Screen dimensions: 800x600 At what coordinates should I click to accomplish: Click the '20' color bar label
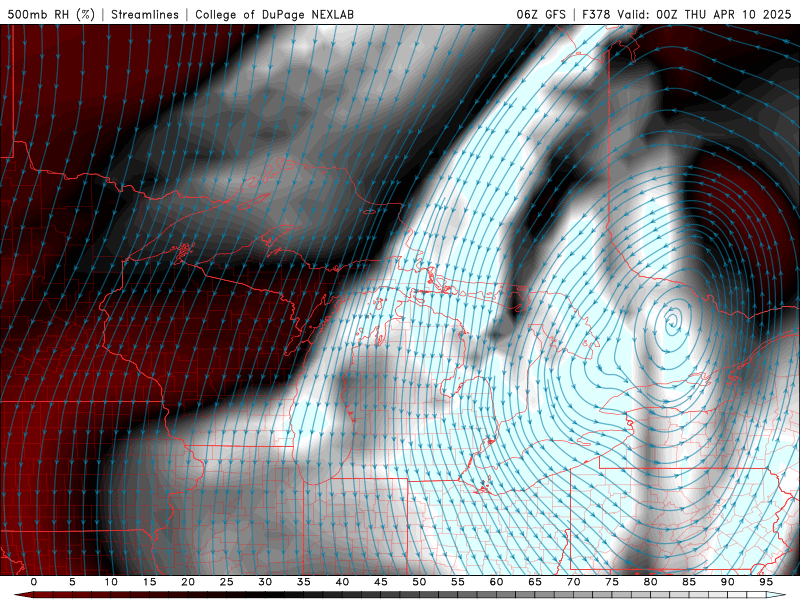[188, 582]
